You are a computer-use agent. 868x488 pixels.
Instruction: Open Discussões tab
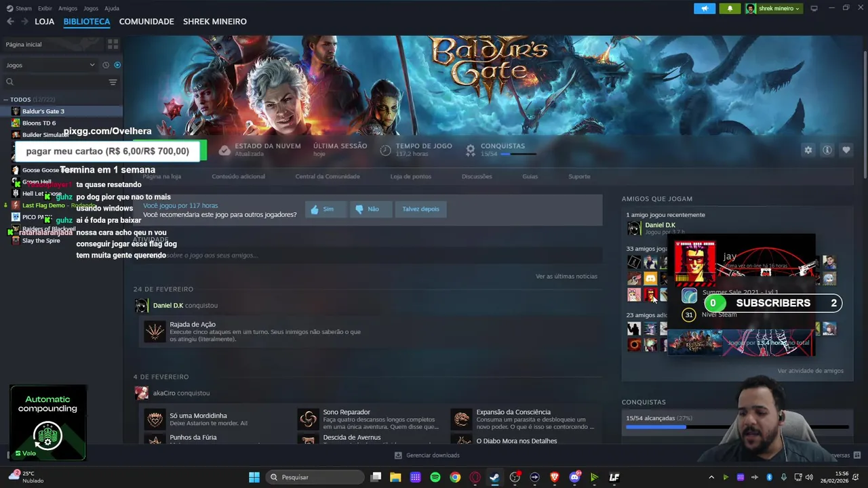tap(477, 176)
